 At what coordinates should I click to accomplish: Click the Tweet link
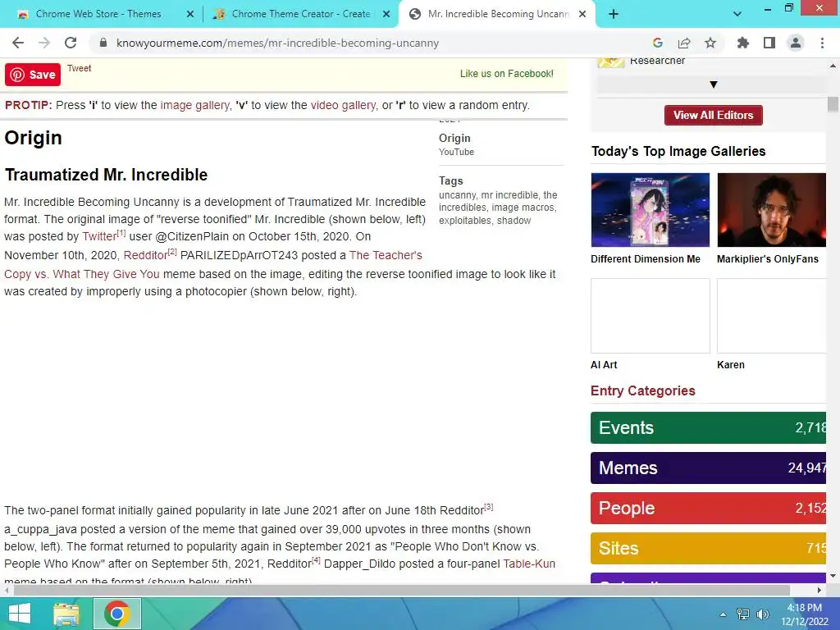(x=80, y=68)
